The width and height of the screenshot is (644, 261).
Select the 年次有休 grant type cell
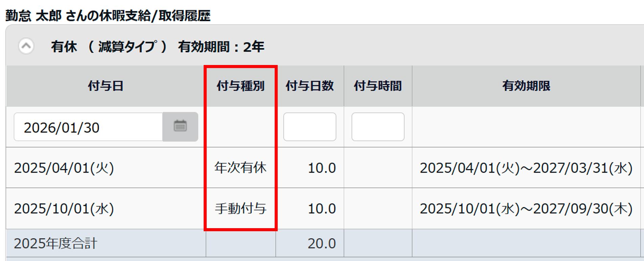pyautogui.click(x=240, y=168)
